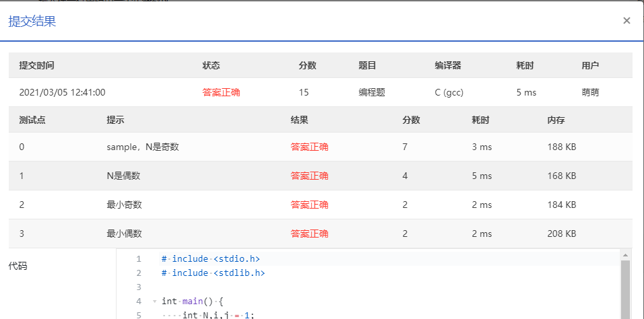Click the username 萌萌
The image size is (644, 319).
(x=590, y=92)
